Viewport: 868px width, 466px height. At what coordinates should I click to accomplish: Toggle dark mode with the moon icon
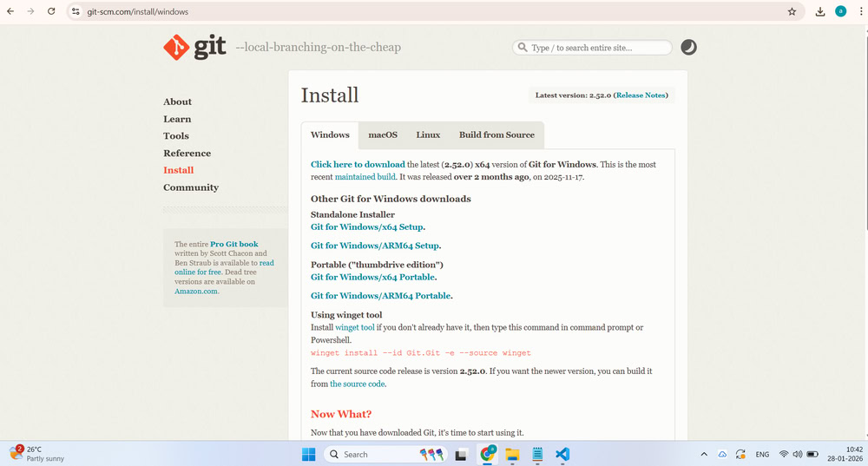pos(688,48)
